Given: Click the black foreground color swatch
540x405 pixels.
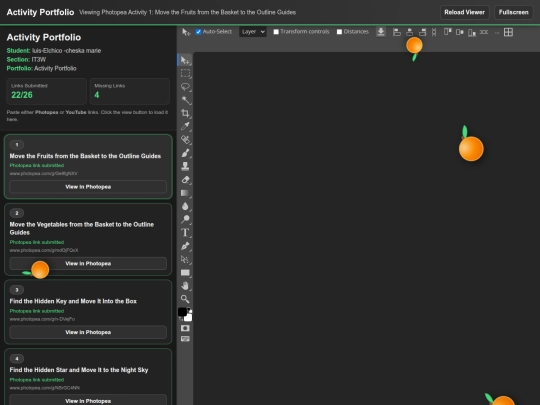Looking at the screenshot, I should [183, 312].
